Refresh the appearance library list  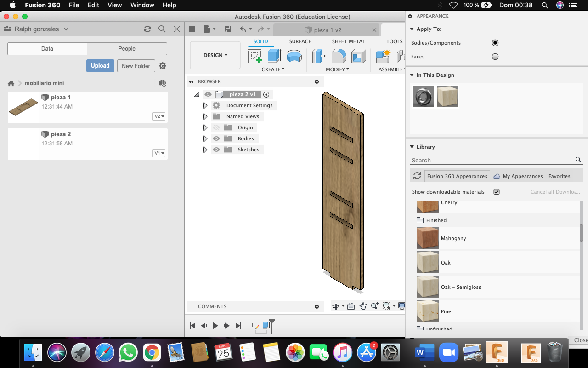417,176
